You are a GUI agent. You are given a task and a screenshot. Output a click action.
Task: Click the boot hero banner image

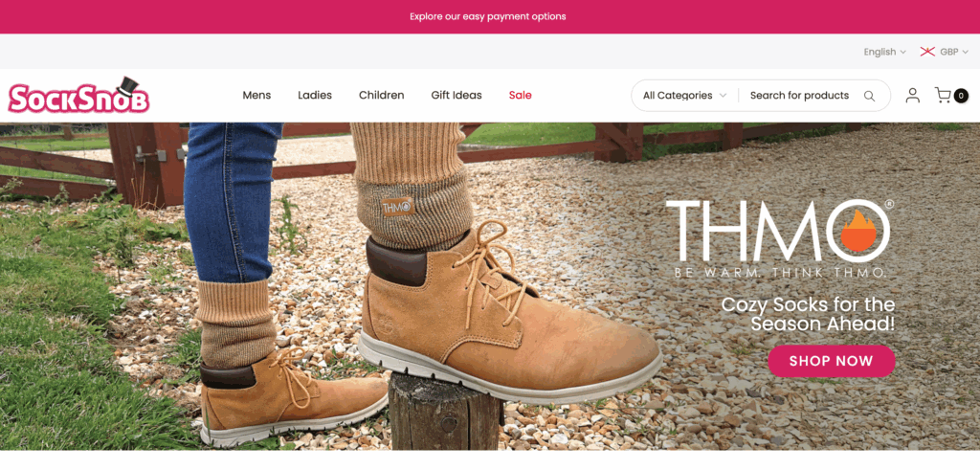490,286
